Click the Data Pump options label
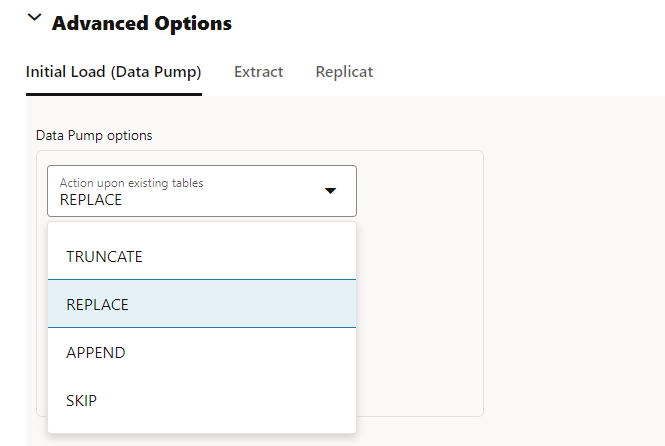The width and height of the screenshot is (665, 446). coord(94,135)
